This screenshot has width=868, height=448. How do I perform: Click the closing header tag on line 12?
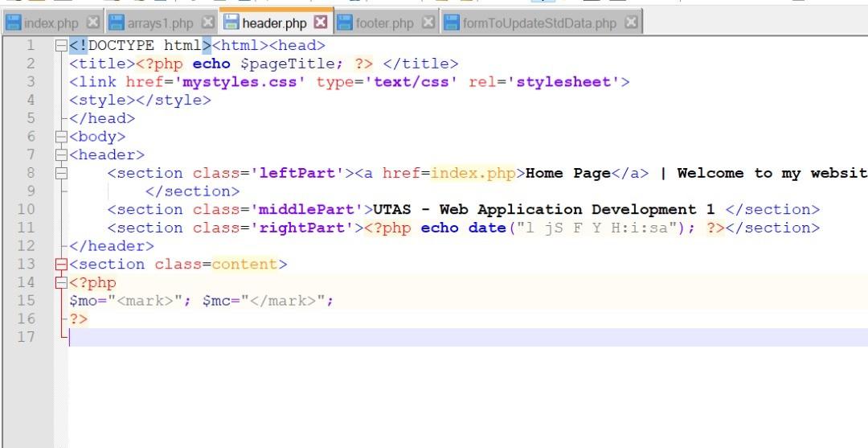pos(112,246)
